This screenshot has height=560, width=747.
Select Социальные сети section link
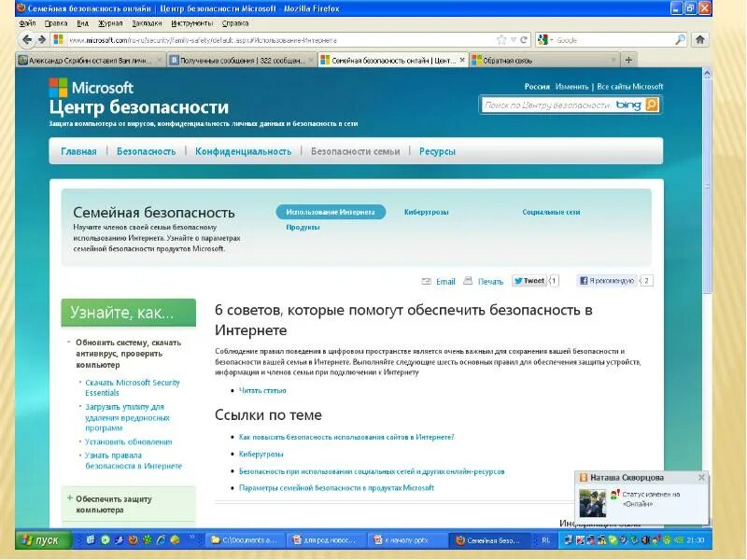[551, 212]
